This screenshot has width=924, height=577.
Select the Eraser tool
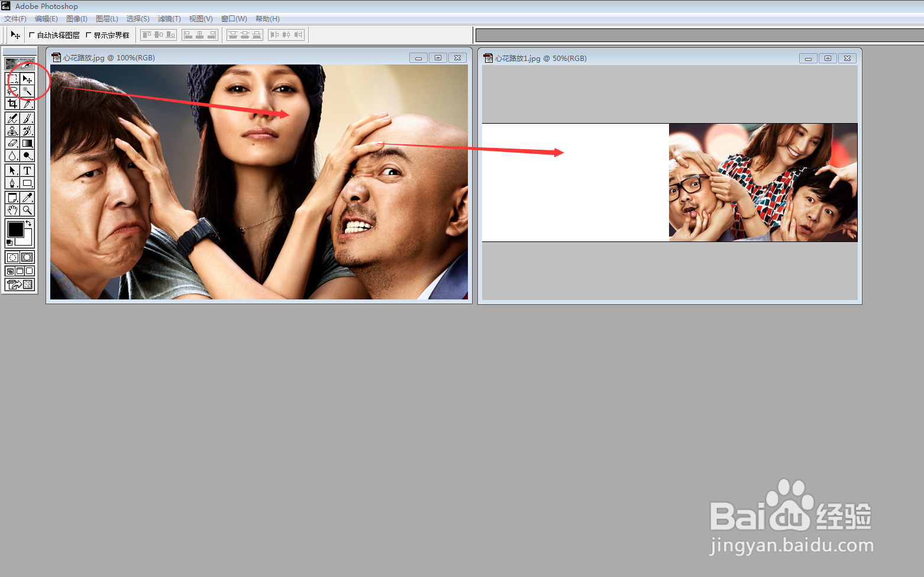click(12, 143)
